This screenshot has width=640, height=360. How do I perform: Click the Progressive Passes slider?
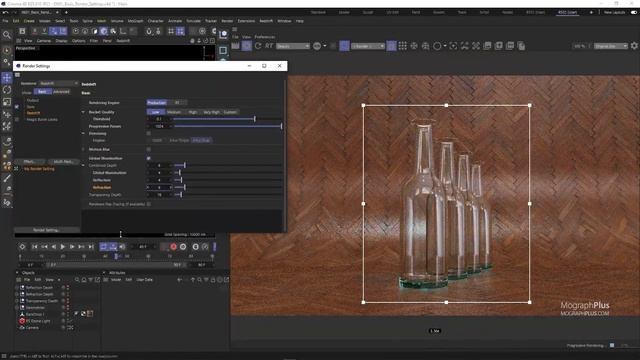point(228,126)
